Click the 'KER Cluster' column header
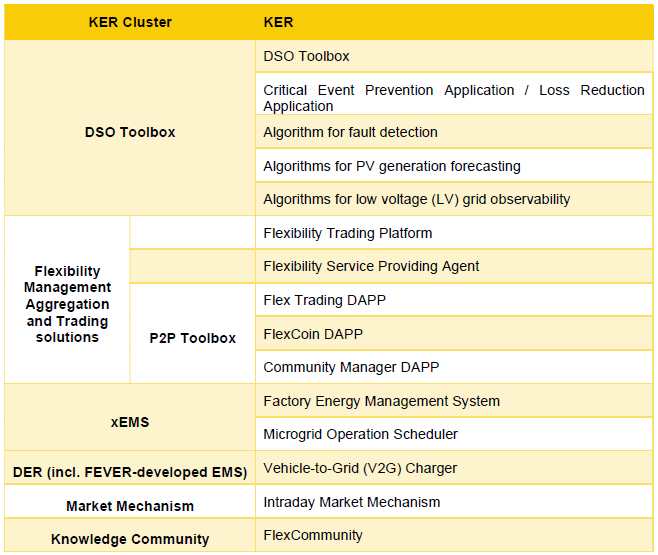Screen dimensions: 658x555 pos(130,22)
